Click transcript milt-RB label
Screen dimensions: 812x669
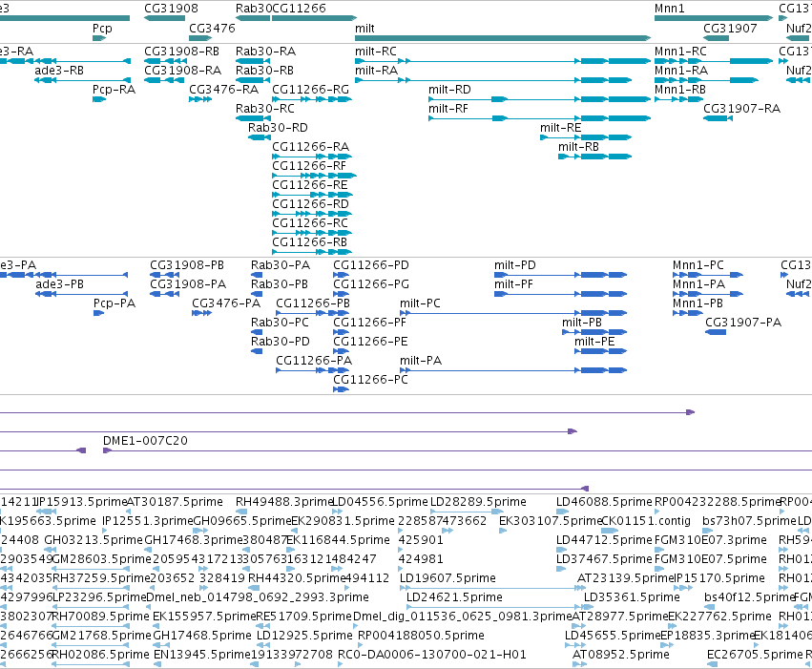tap(578, 147)
